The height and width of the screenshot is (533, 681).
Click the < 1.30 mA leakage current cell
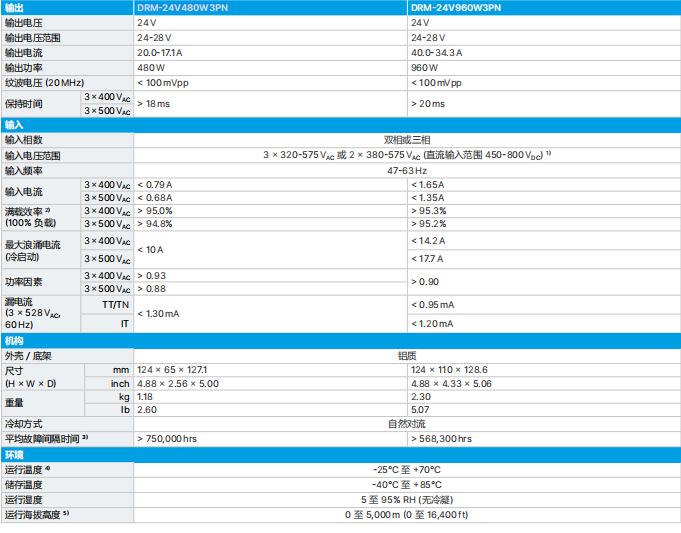click(x=158, y=313)
